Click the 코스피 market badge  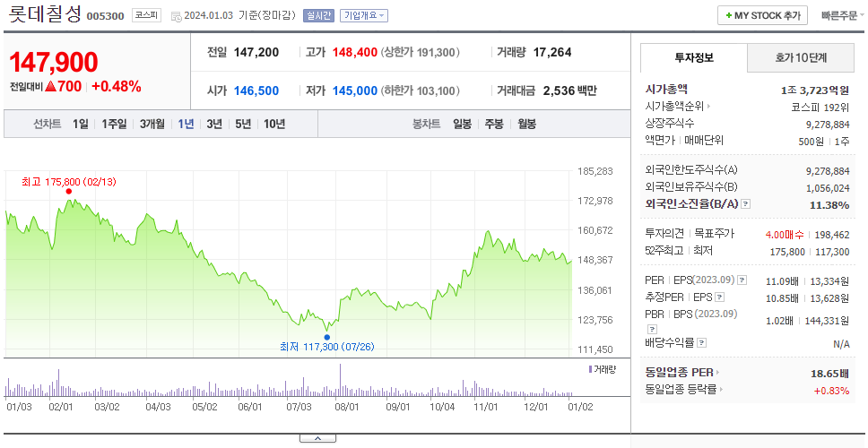pos(146,15)
